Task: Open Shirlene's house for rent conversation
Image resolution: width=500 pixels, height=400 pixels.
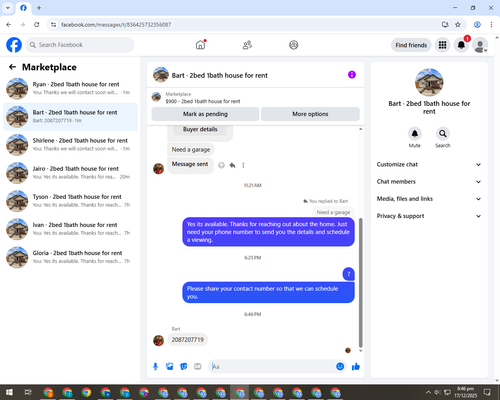Action: (x=70, y=145)
